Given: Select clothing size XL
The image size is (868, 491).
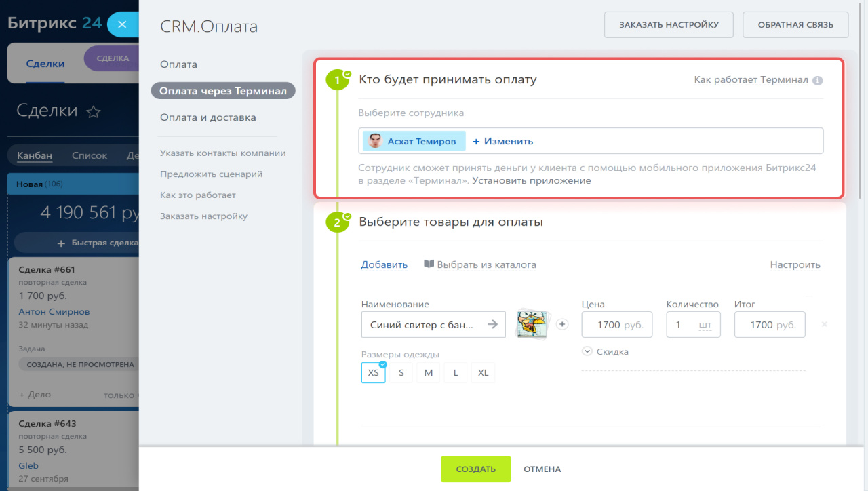Looking at the screenshot, I should tap(483, 372).
